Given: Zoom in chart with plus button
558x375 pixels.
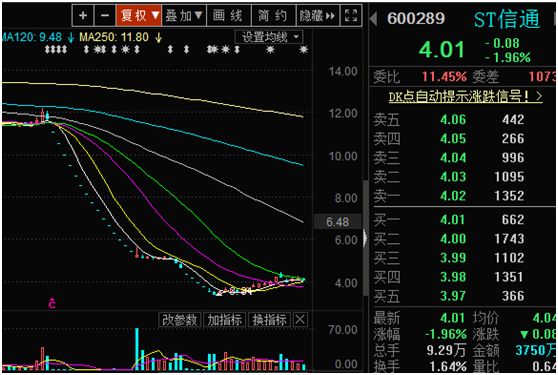Looking at the screenshot, I should (83, 15).
